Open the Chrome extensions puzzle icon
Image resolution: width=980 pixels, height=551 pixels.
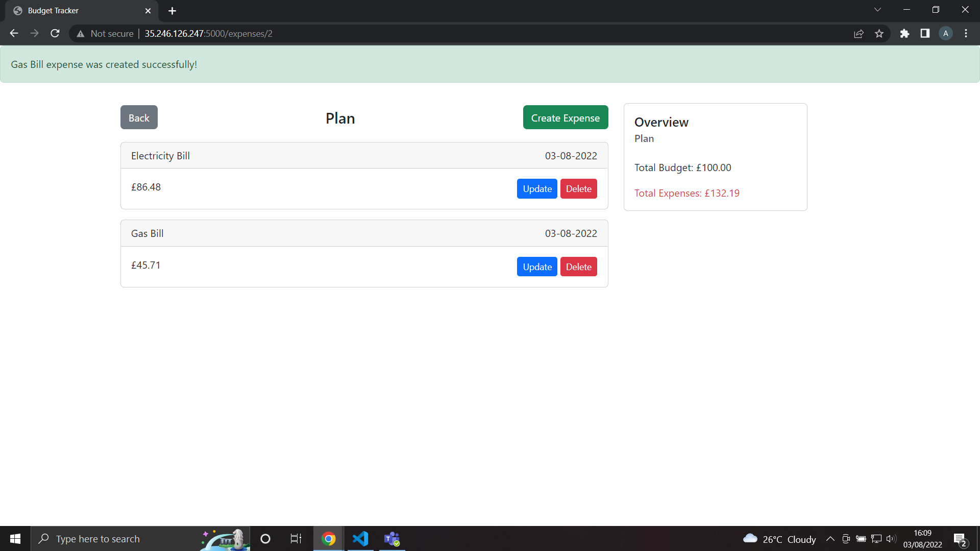coord(905,33)
